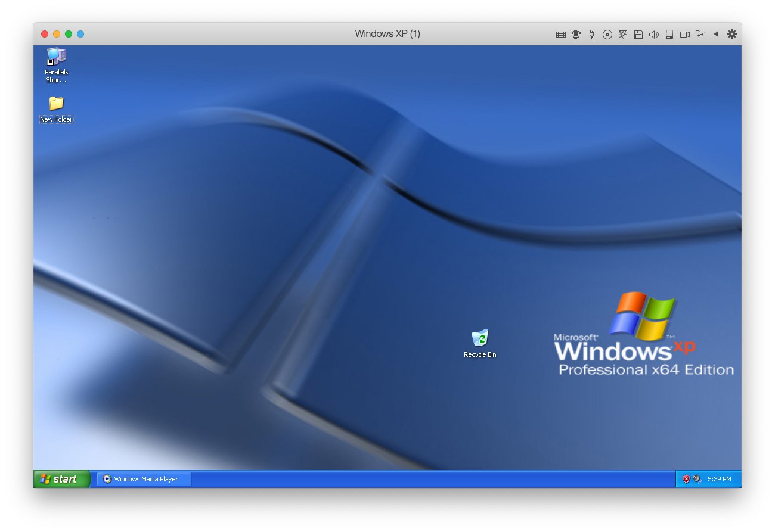Click Windows Media Player taskbar button
Viewport: 775px width, 532px height.
[x=144, y=479]
